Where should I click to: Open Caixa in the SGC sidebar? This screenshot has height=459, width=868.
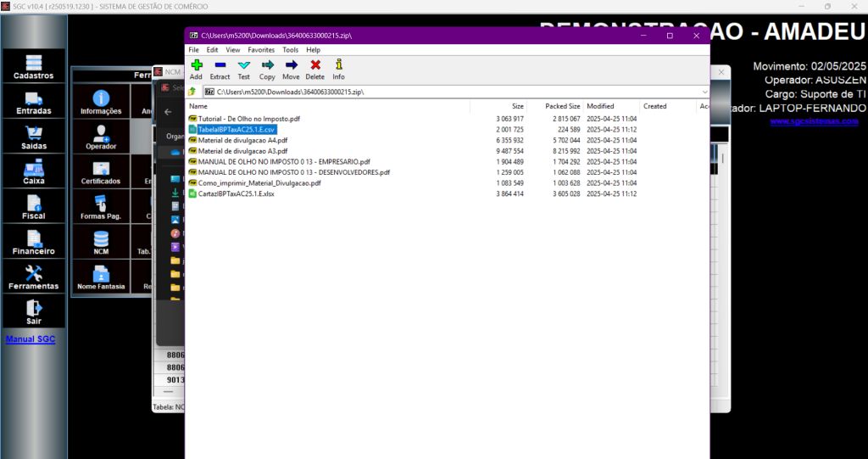(34, 172)
